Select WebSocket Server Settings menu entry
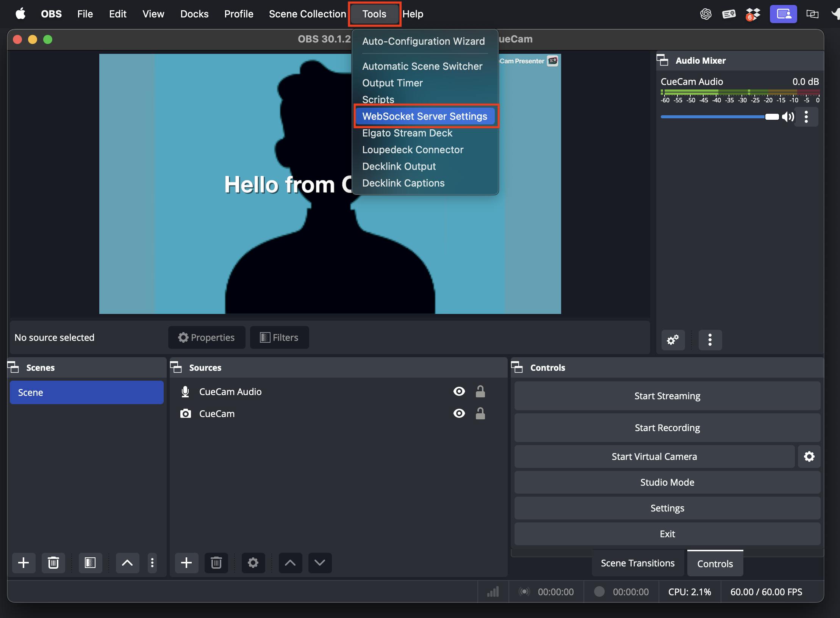Screen dimensions: 840x618 coord(425,116)
